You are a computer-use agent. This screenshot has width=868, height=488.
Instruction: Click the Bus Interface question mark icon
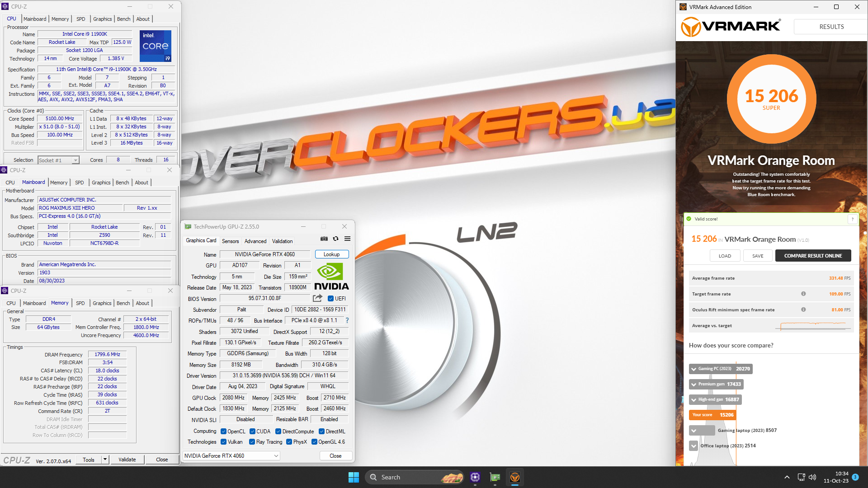(347, 320)
